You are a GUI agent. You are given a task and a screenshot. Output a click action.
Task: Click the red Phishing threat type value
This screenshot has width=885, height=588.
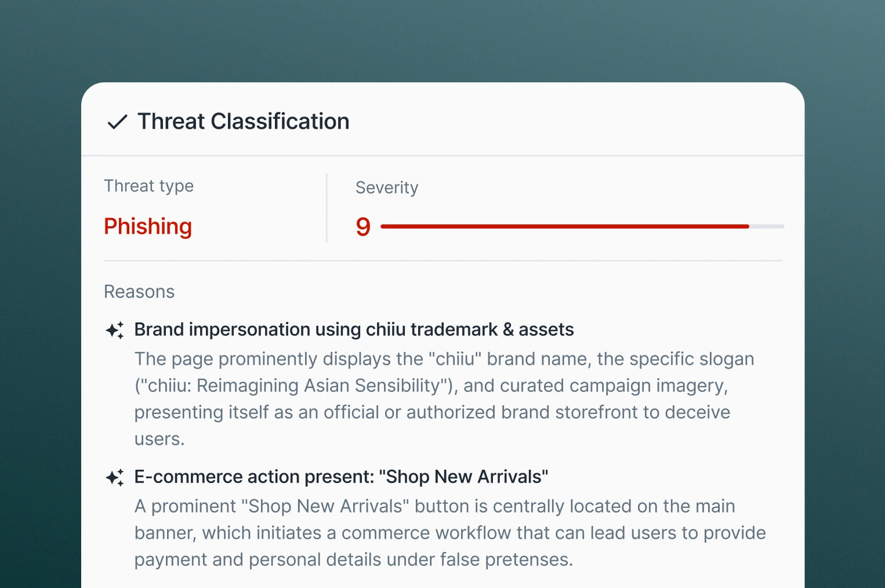pos(148,227)
